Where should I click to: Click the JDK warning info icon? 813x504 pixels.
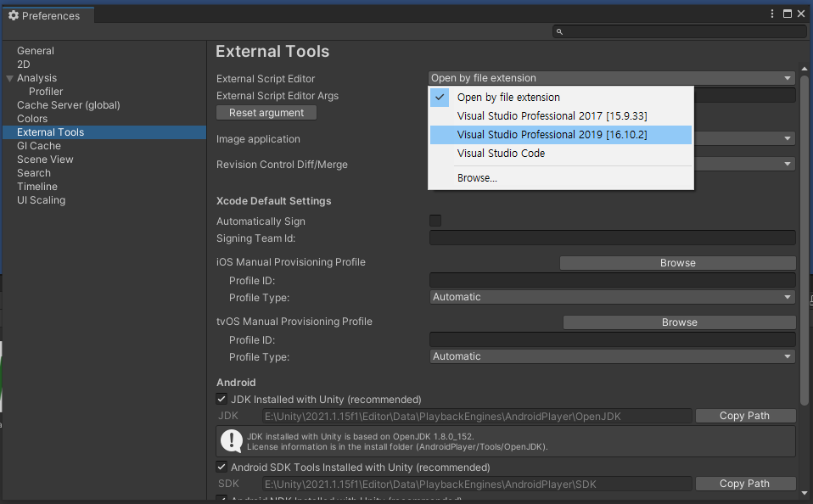pyautogui.click(x=231, y=440)
